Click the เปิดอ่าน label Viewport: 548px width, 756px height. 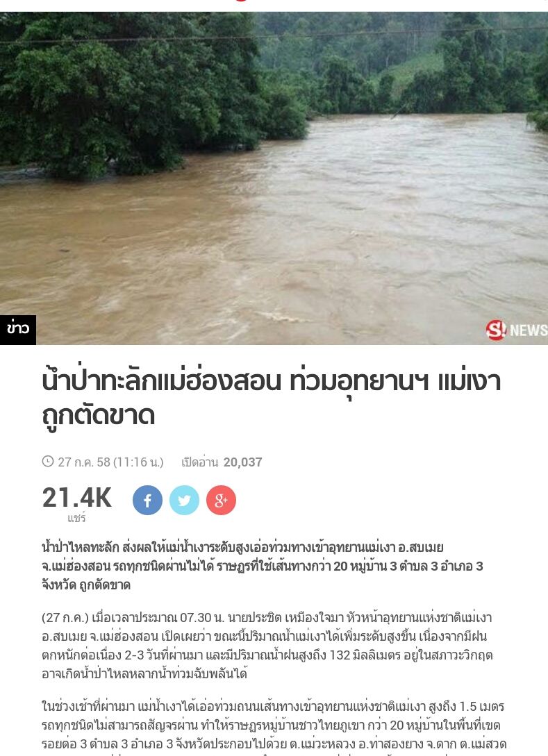pos(200,462)
